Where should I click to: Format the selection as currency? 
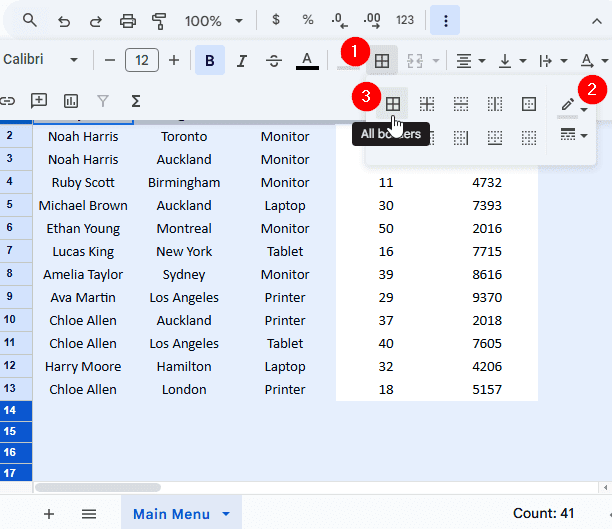(276, 20)
